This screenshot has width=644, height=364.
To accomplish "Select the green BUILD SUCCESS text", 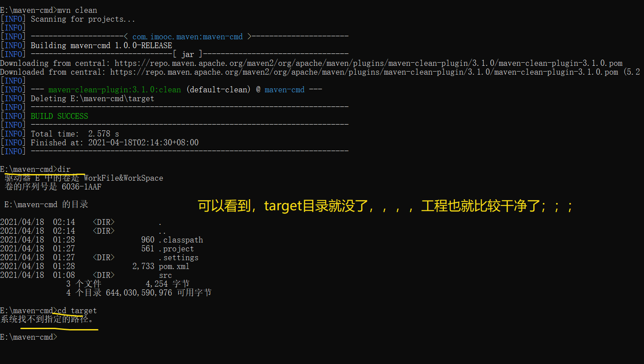I will [x=59, y=116].
